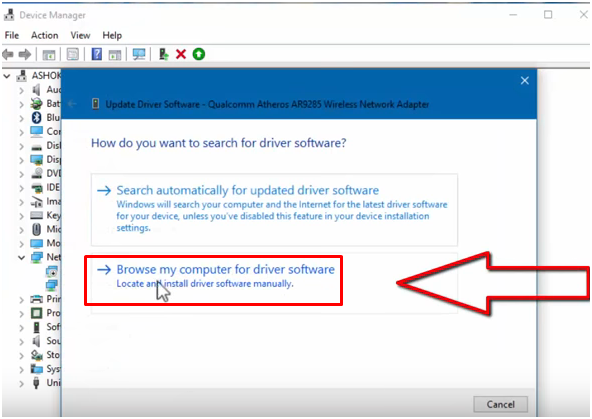Collapse the Network adapters chevron
This screenshot has height=419, width=592.
(21, 258)
